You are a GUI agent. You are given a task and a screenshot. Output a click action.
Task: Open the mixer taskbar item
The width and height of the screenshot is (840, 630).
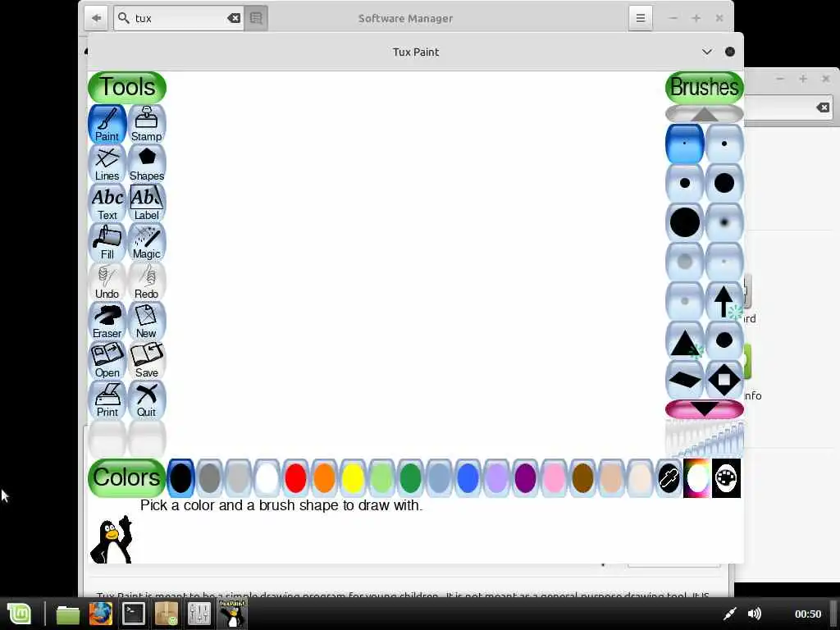[x=199, y=614]
